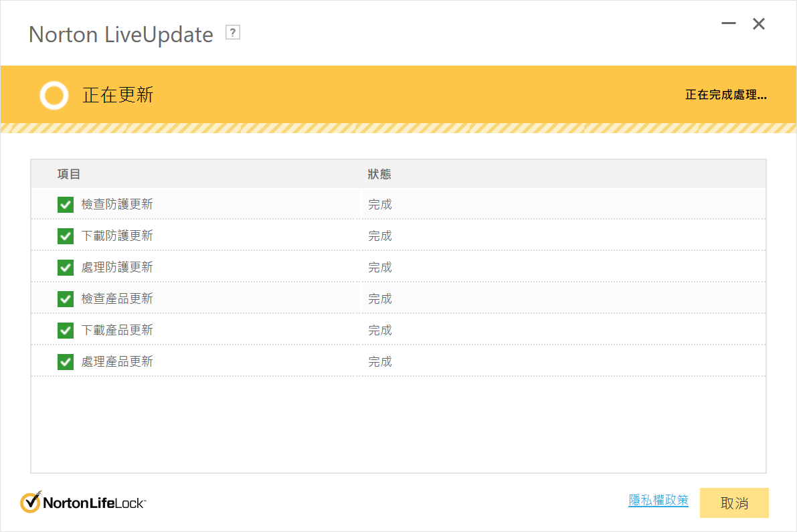The image size is (797, 532).
Task: Select the 下載產品更新 row label
Action: coord(117,331)
